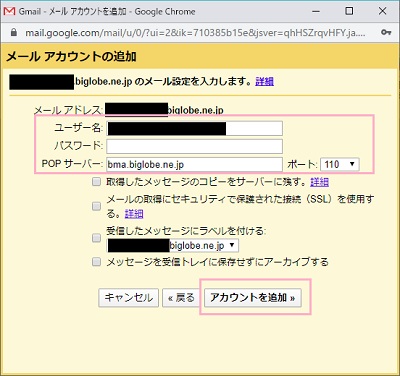400x376 pixels.
Task: Click the « 戻る button
Action: pyautogui.click(x=181, y=297)
